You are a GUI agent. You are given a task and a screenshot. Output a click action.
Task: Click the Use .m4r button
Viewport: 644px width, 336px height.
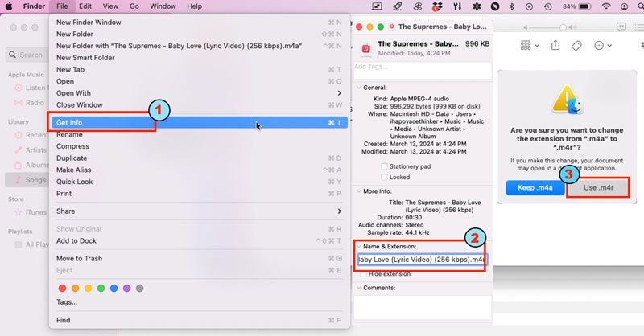pos(598,187)
